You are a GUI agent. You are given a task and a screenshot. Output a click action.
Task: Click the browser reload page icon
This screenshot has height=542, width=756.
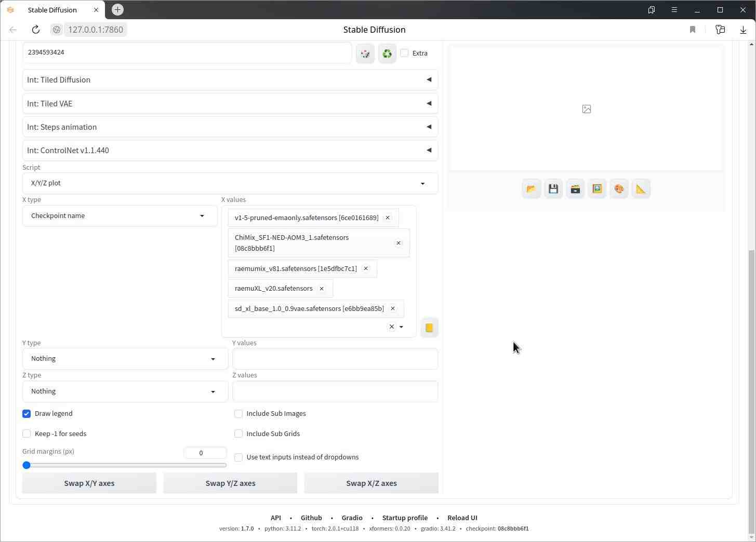(x=35, y=30)
